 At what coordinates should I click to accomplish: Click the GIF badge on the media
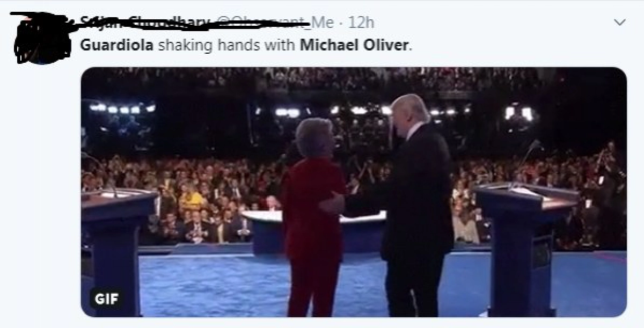tap(106, 298)
